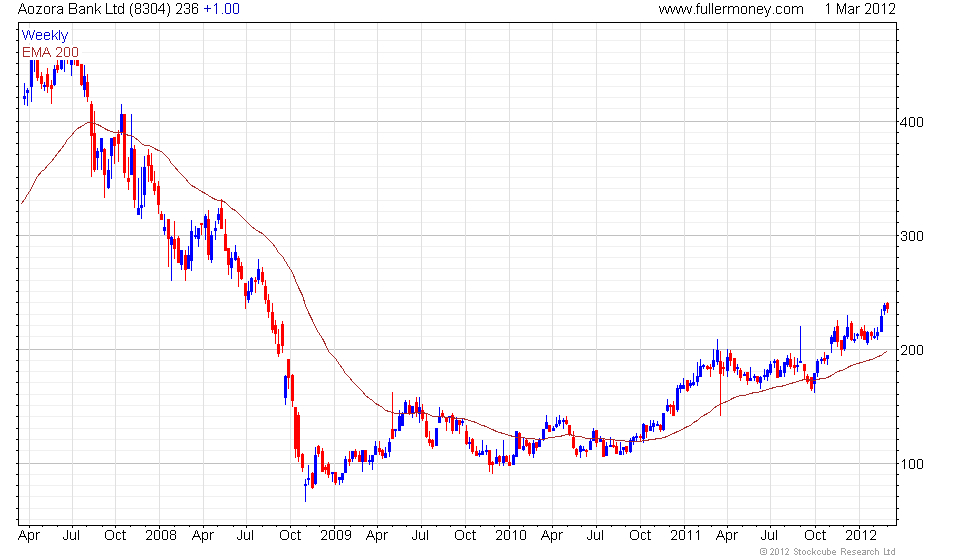Click the www.fullermoney.com site label
Screen dimensions: 980x560
(731, 9)
